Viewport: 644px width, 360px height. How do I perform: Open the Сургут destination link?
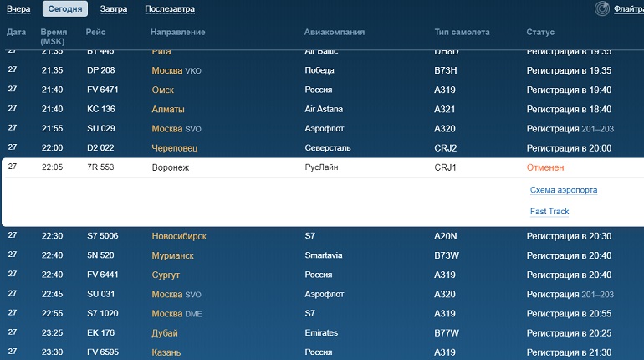tap(166, 275)
